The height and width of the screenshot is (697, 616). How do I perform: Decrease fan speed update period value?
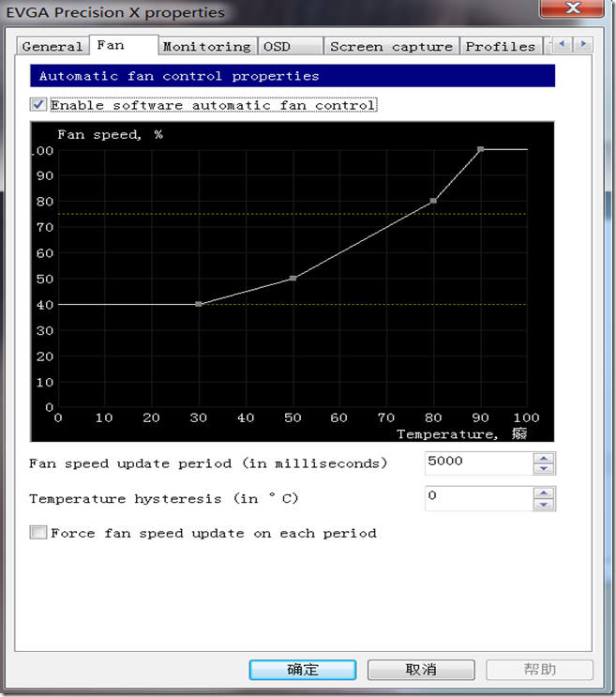(544, 468)
